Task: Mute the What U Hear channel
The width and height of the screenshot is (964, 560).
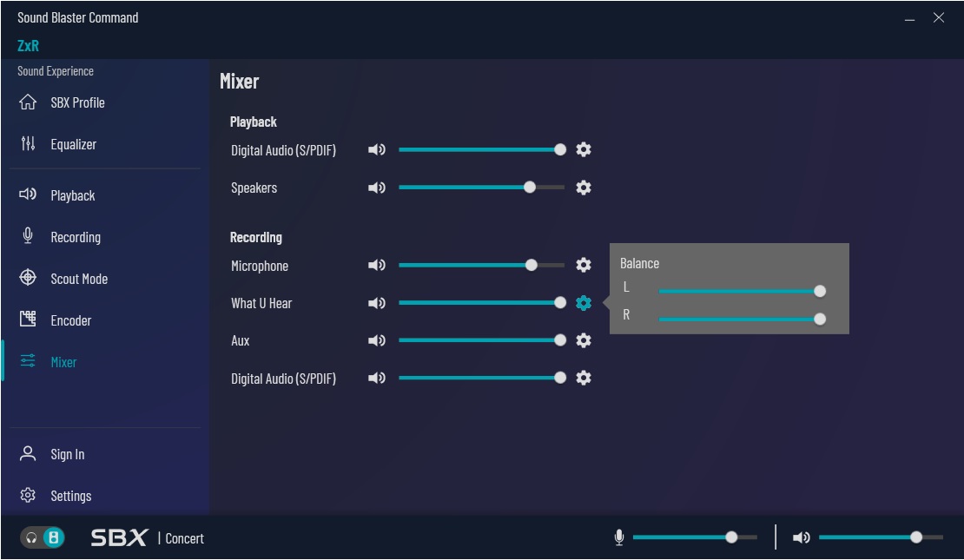Action: (377, 303)
